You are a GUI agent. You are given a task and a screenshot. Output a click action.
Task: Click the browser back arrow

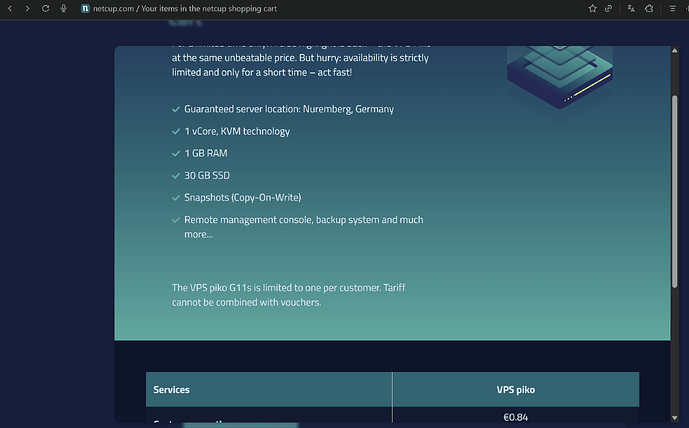pos(9,8)
